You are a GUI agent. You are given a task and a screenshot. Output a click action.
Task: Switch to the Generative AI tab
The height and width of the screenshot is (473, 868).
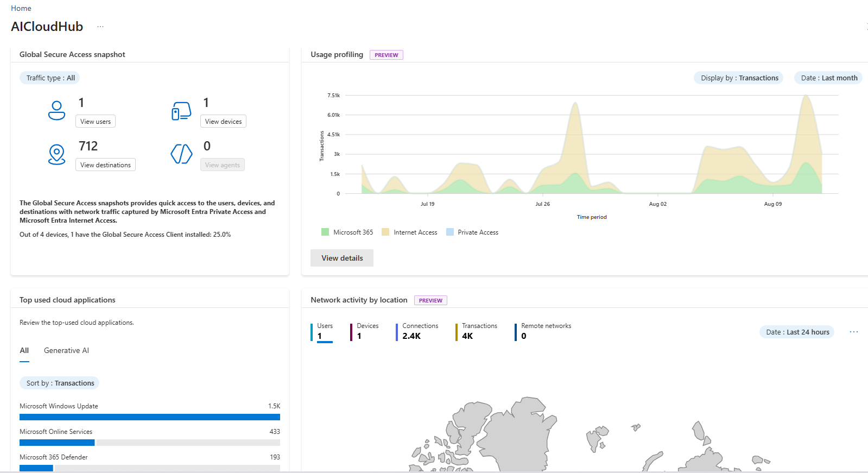tap(66, 350)
